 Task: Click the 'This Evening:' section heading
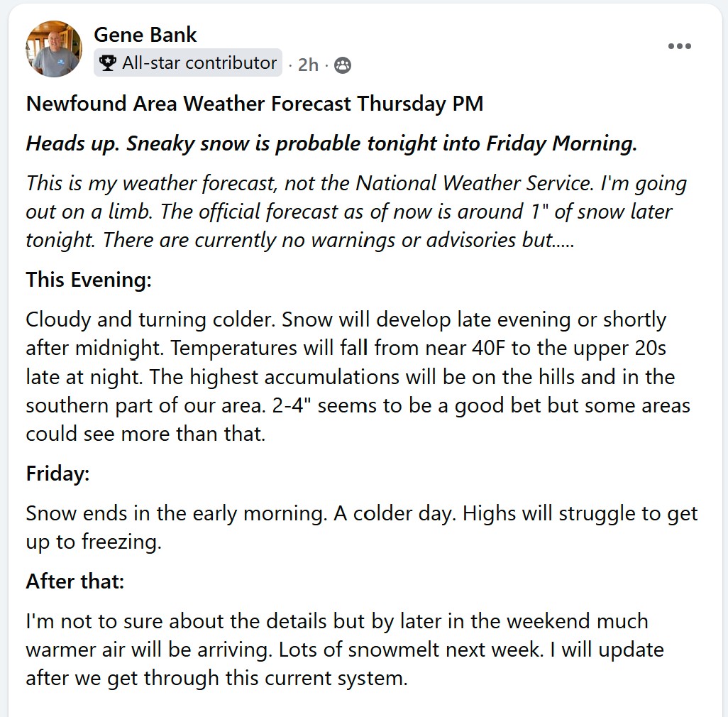(x=89, y=280)
